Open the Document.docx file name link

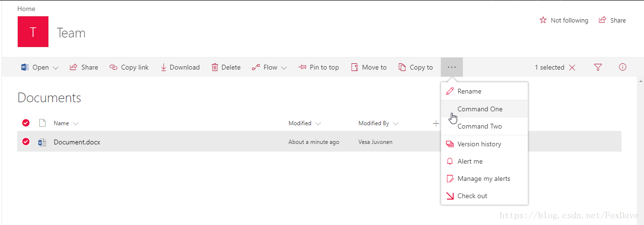click(77, 142)
